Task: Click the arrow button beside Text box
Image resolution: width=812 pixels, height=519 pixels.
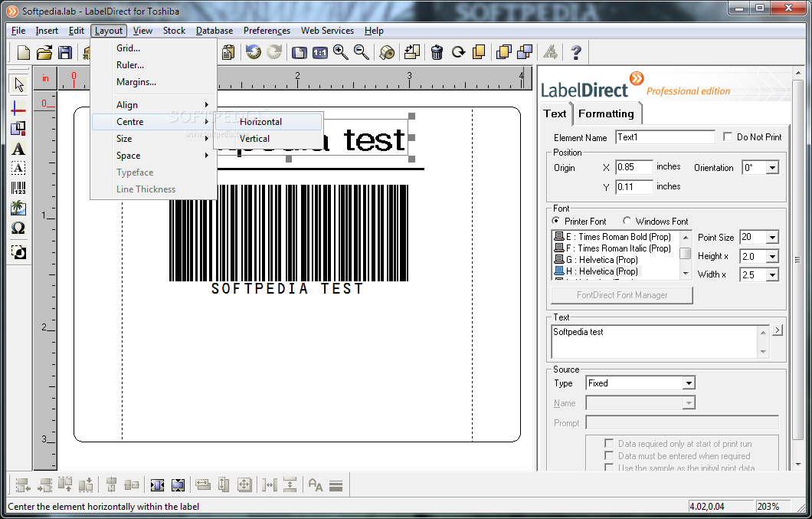Action: [x=778, y=330]
